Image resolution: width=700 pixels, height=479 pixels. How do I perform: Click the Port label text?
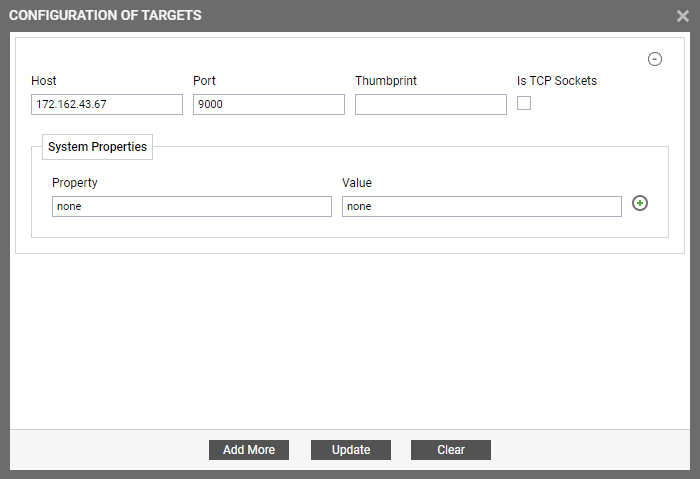[x=204, y=81]
